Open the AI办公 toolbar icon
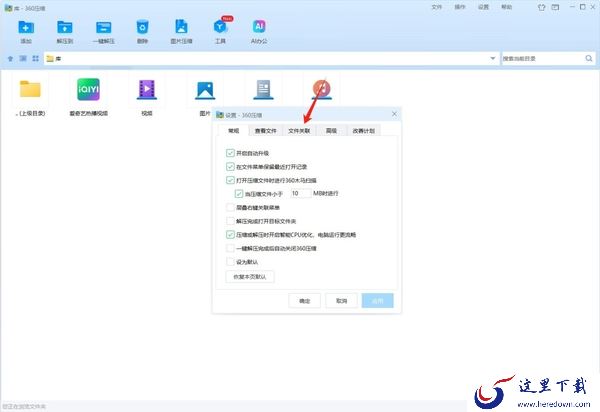The image size is (600, 412). pos(259,27)
